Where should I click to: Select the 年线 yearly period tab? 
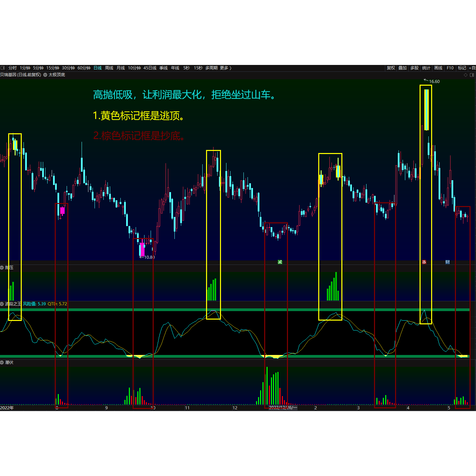point(175,68)
